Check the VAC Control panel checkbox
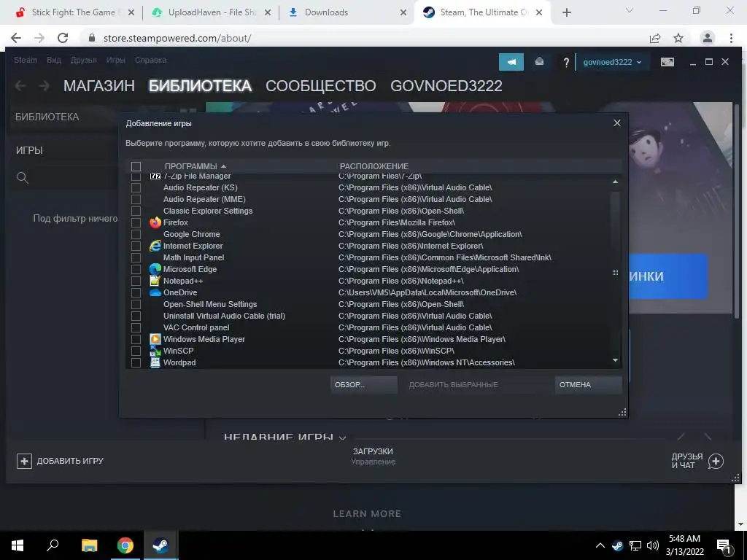The height and width of the screenshot is (560, 747). coord(136,327)
